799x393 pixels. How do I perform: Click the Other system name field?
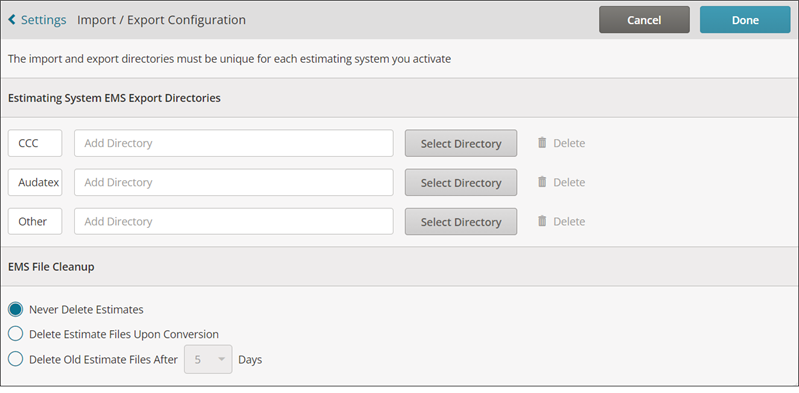[35, 222]
